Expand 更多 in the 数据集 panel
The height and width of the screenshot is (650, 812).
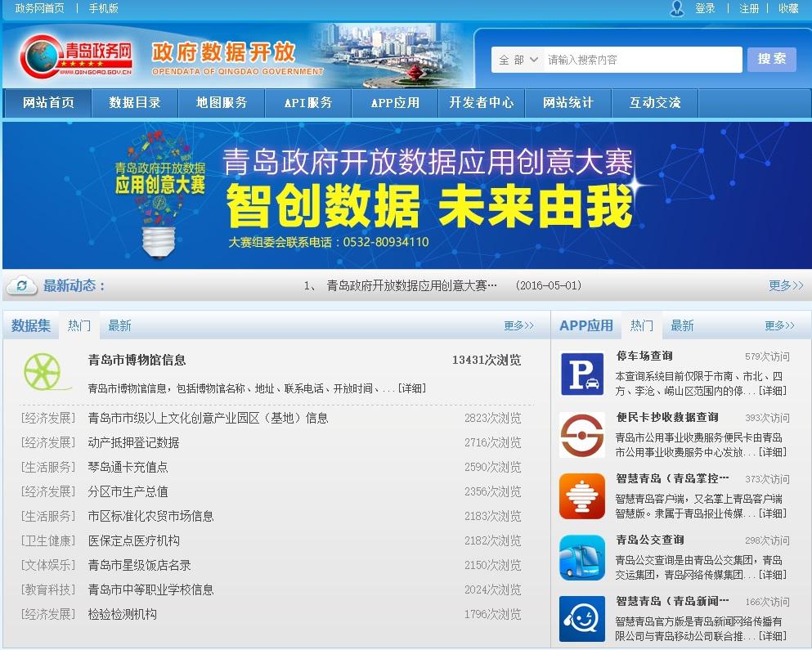(518, 325)
